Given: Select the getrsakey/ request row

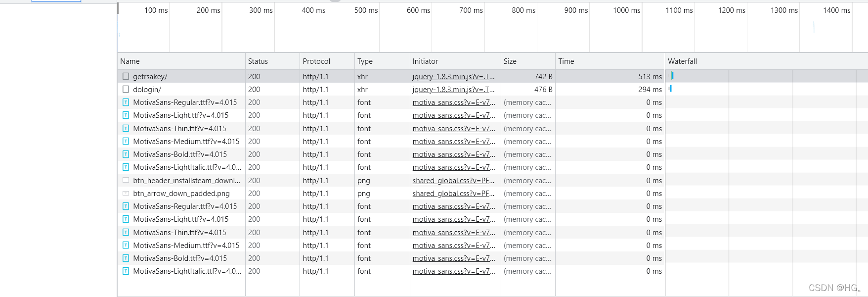Looking at the screenshot, I should click(x=492, y=76).
